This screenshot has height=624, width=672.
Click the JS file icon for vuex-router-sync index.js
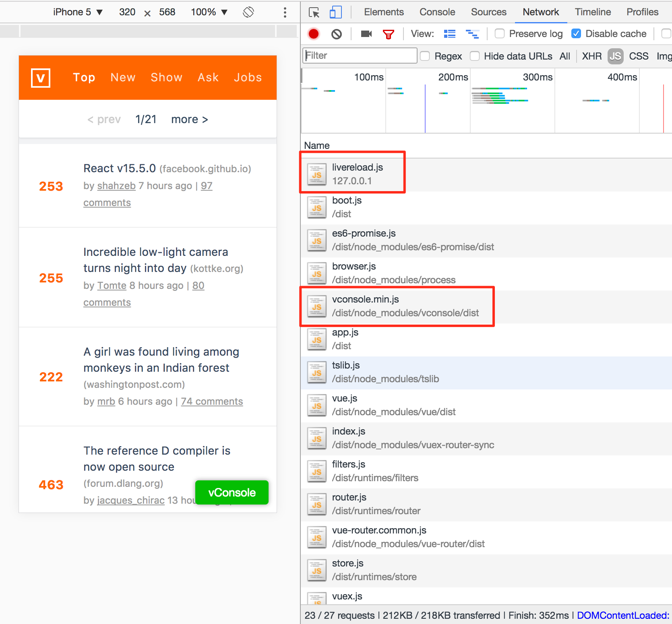317,439
